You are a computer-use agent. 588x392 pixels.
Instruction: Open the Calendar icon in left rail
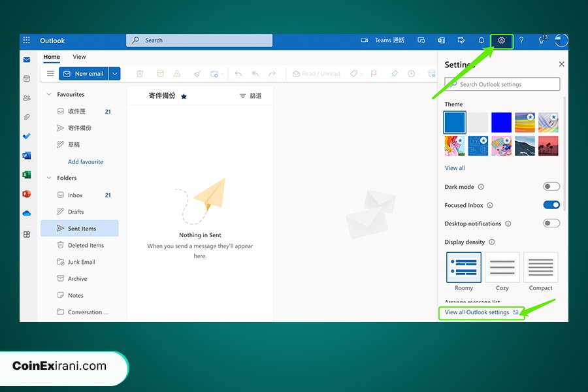27,78
